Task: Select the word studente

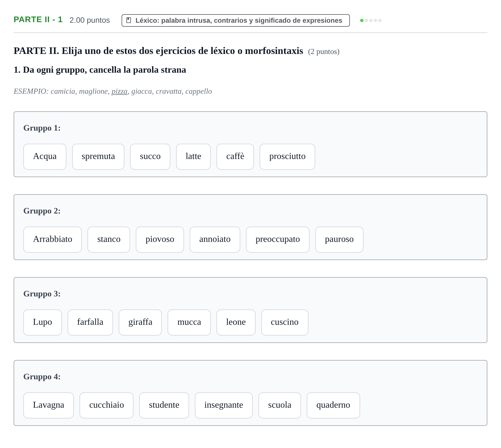Action: 164,405
